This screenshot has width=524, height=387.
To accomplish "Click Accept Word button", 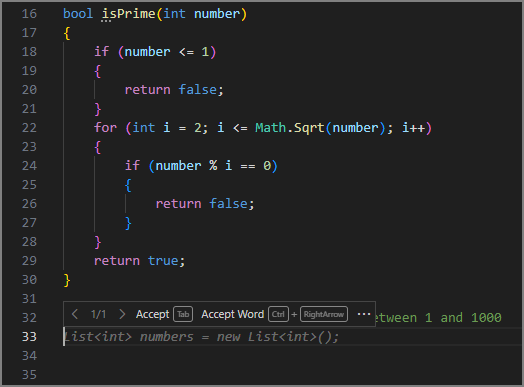I will coord(233,314).
